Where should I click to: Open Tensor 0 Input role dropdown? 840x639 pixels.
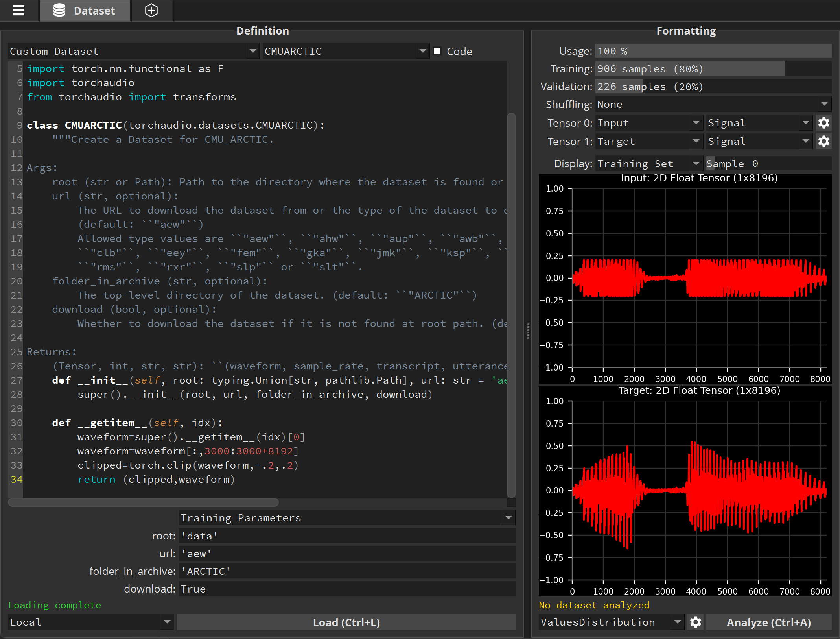point(649,123)
